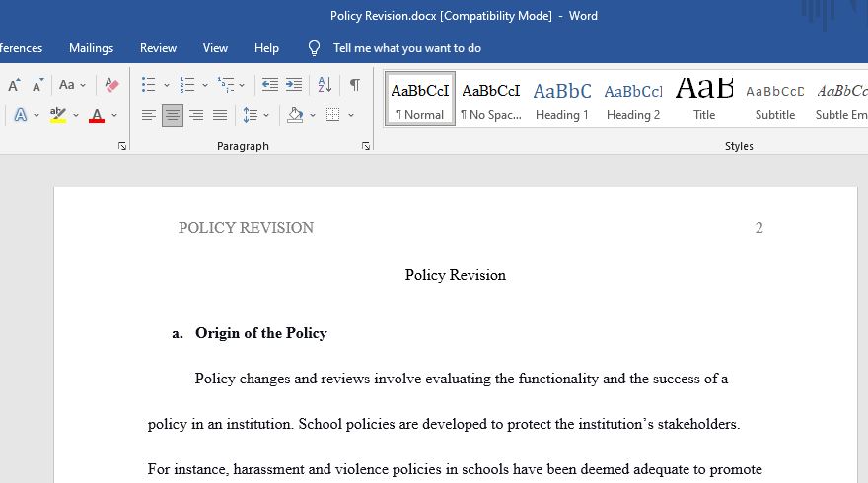
Task: Click the word functionality in the paragraph
Action: pyautogui.click(x=558, y=379)
